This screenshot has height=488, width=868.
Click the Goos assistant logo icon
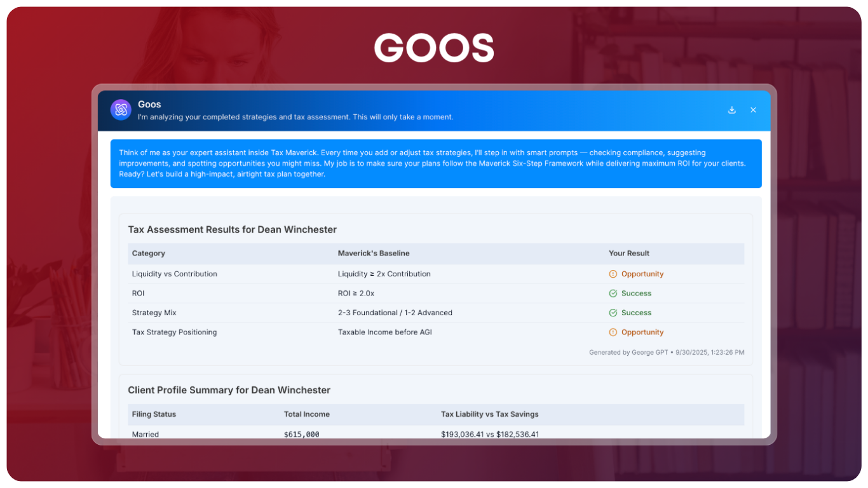[121, 109]
